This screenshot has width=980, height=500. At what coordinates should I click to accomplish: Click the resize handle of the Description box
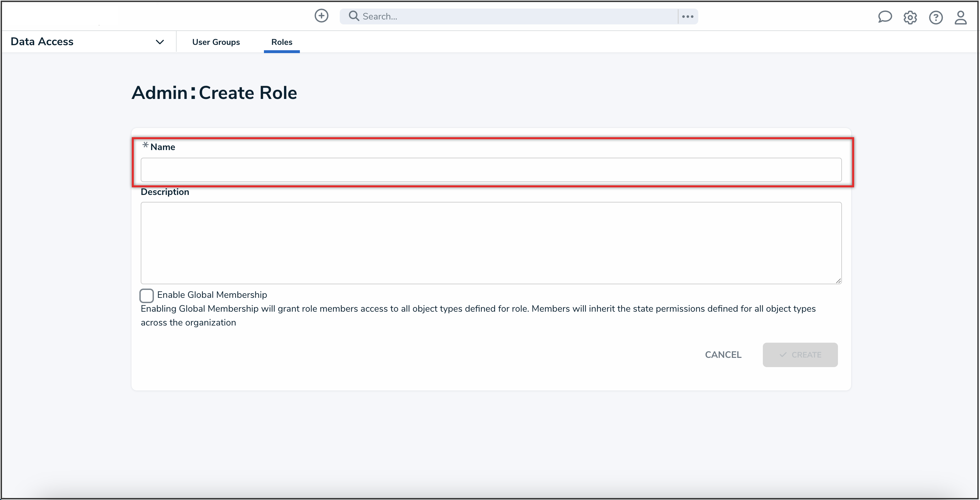coord(838,281)
